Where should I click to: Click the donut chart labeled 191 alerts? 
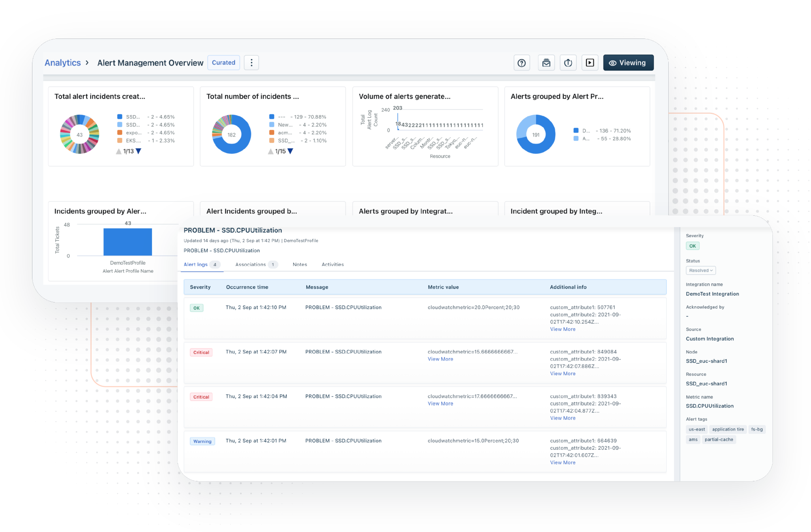pos(535,134)
